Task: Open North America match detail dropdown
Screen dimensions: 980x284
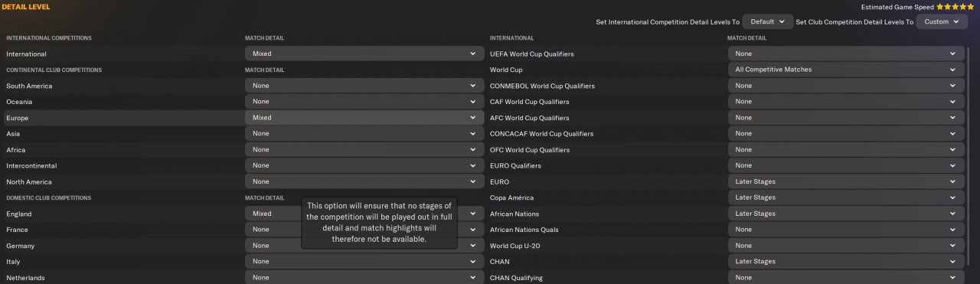Action: tap(364, 181)
